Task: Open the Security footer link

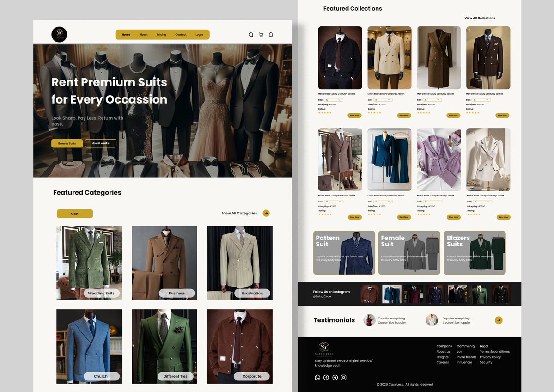Action: 486,363
